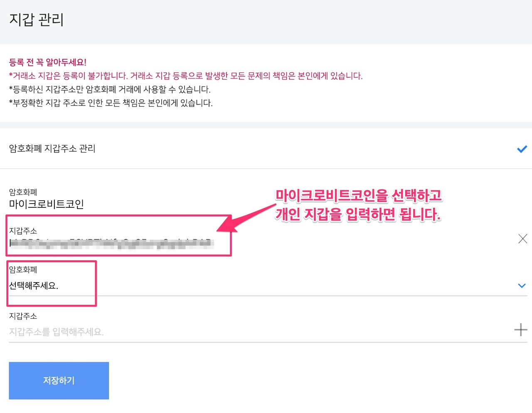Click the add icon beside the empty 지갑주소 field

point(520,329)
